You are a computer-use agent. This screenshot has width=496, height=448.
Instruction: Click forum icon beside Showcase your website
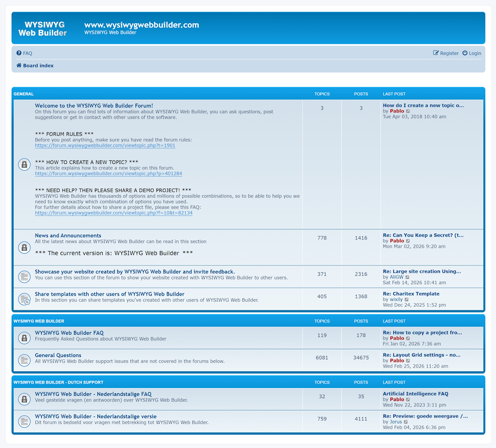(24, 277)
